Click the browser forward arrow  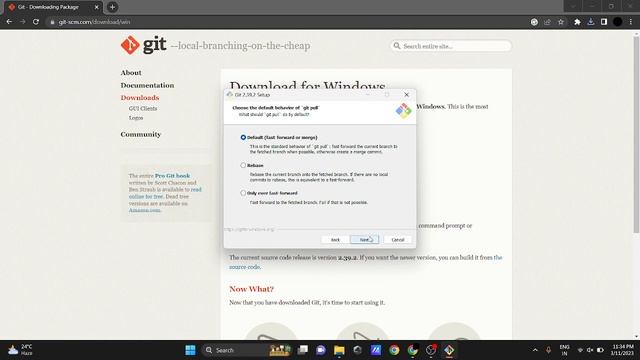tap(22, 22)
